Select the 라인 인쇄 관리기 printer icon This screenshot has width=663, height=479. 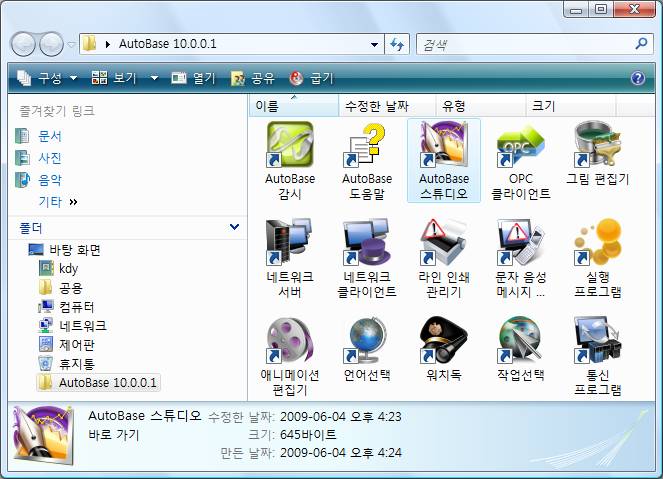pyautogui.click(x=444, y=242)
